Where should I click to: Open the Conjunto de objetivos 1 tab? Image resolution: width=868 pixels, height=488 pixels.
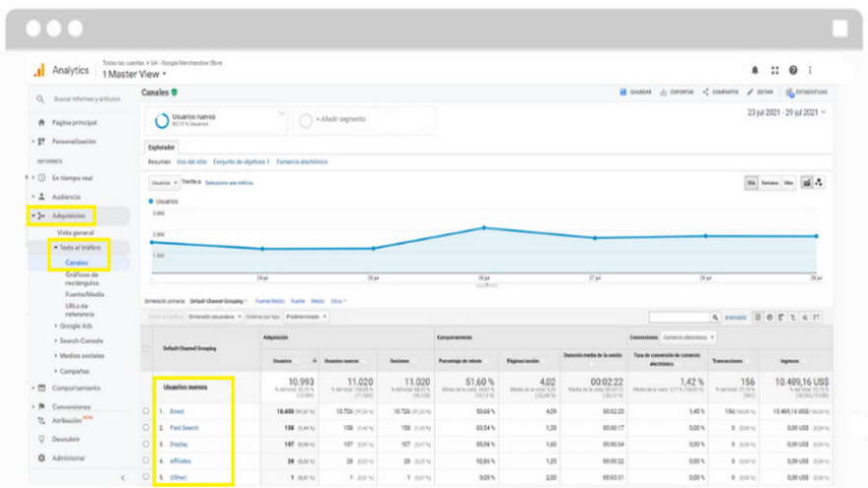(x=242, y=162)
